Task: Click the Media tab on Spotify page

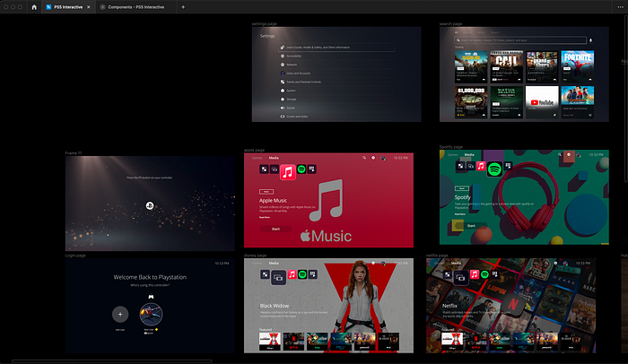Action: click(469, 154)
